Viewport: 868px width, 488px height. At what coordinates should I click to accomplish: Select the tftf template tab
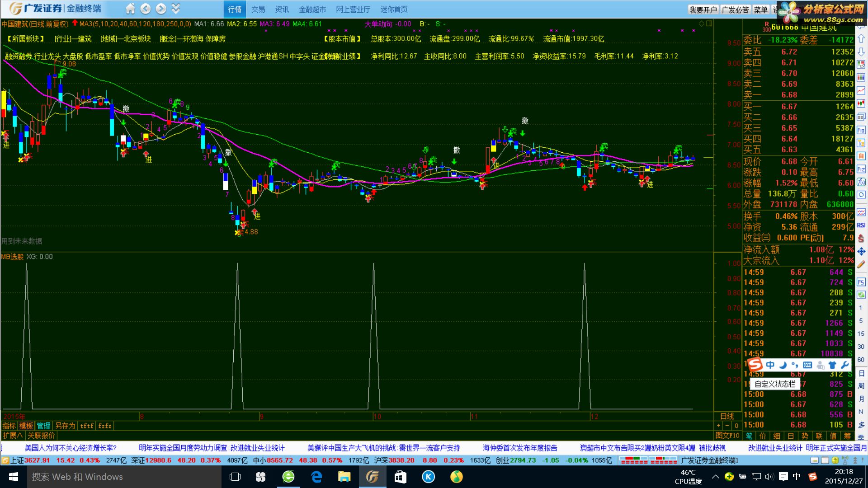pos(87,426)
